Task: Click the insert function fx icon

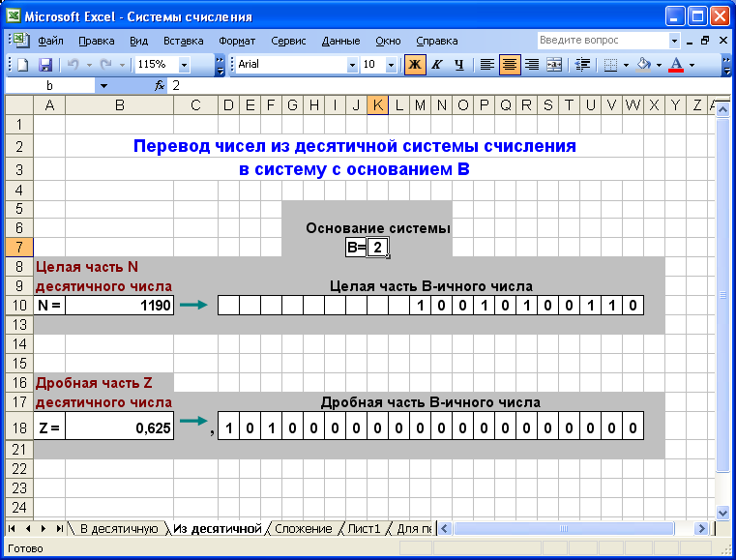Action: point(161,85)
